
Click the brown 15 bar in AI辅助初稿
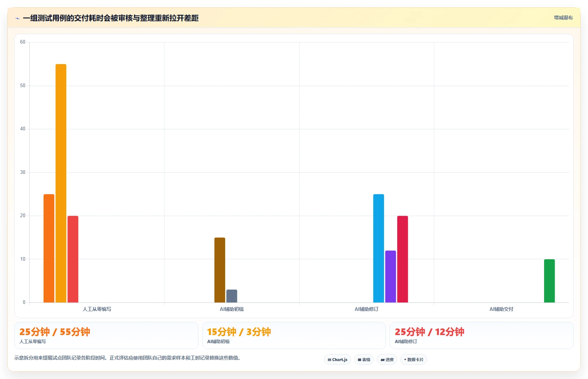[220, 270]
